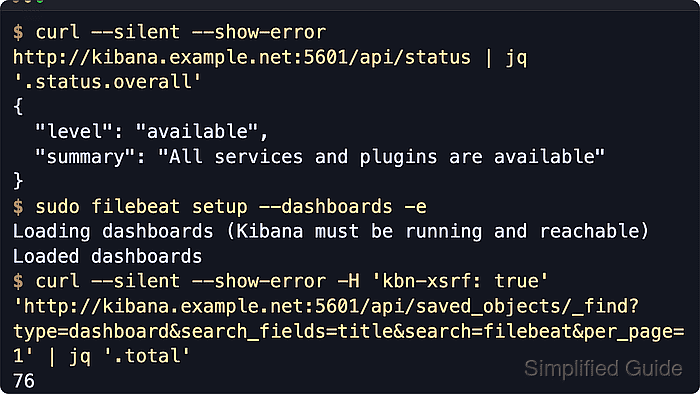Click the closing curly brace of the JSON output

pyautogui.click(x=18, y=181)
